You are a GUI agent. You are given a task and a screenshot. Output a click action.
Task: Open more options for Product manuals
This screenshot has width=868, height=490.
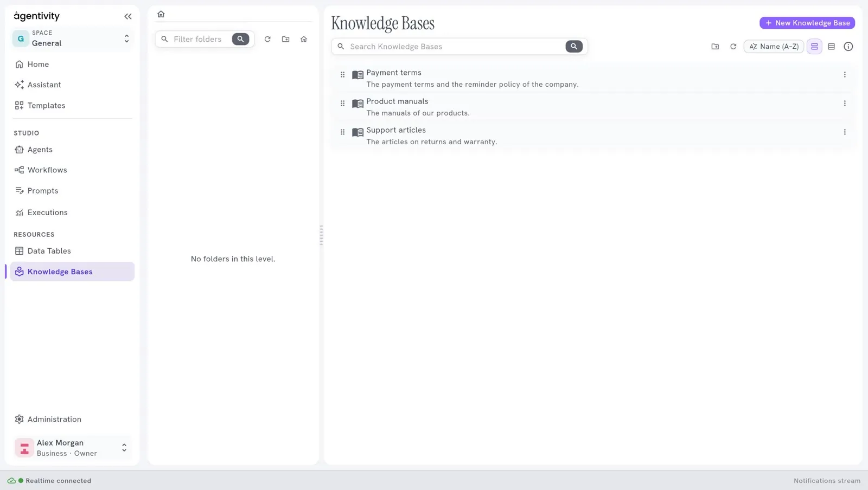845,104
